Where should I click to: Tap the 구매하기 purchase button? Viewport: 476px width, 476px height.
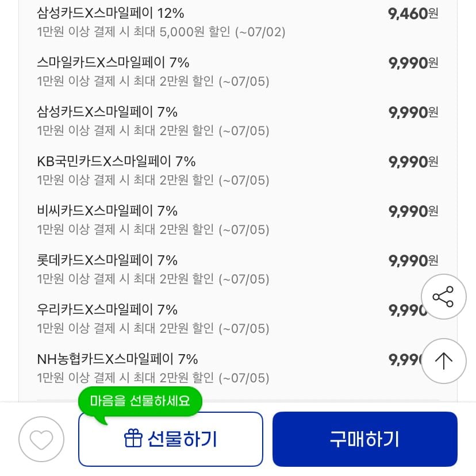pyautogui.click(x=364, y=439)
